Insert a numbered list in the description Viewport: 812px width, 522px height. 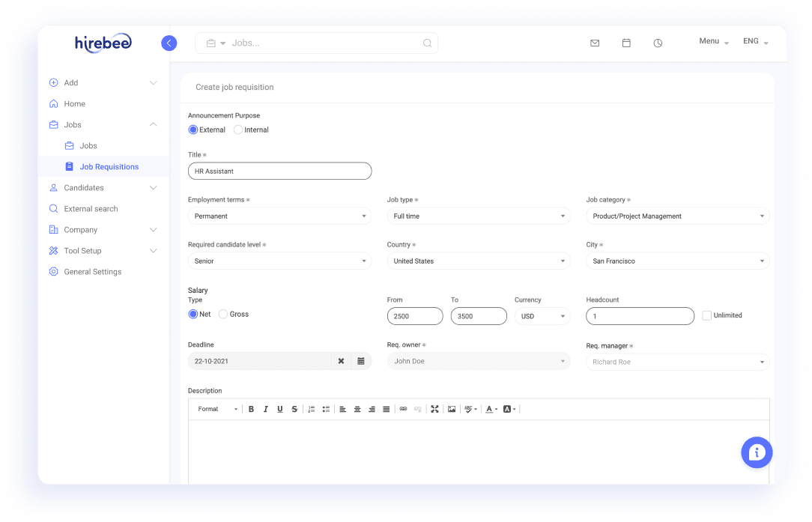pyautogui.click(x=311, y=409)
